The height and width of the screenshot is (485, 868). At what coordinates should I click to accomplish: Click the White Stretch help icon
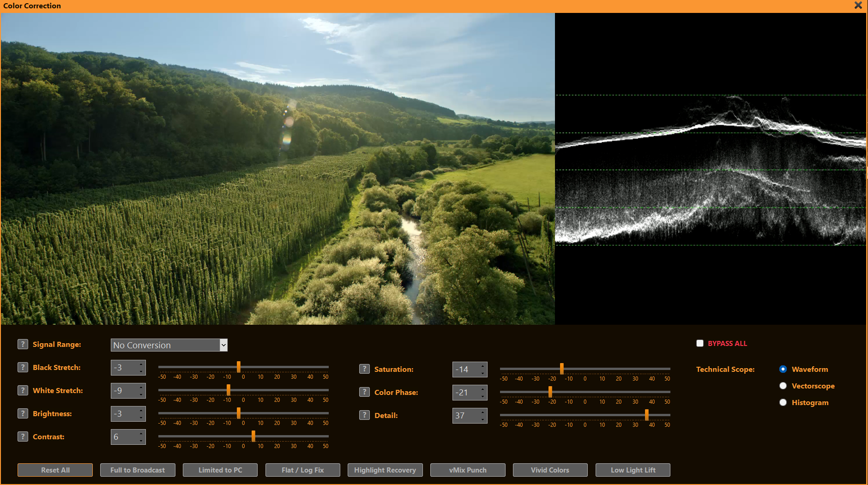pyautogui.click(x=23, y=390)
